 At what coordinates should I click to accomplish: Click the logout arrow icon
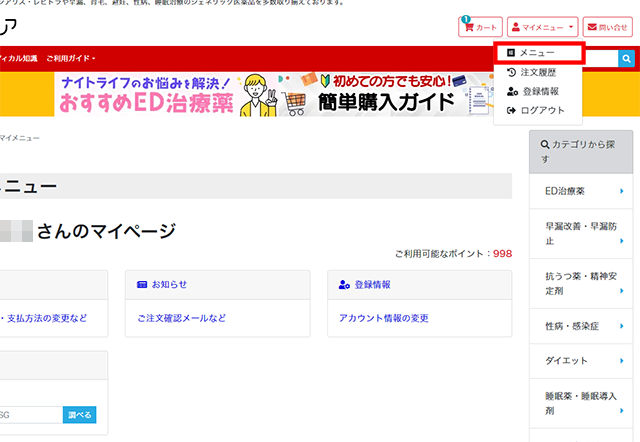pos(511,110)
